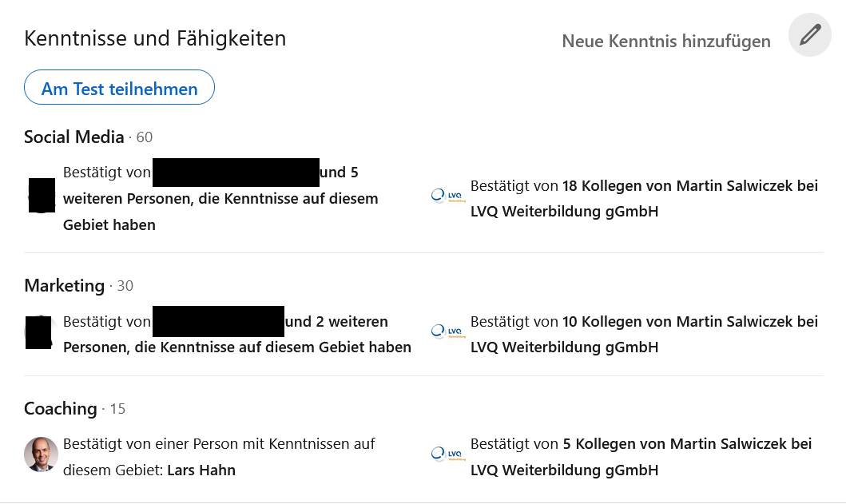846x504 pixels.
Task: Click LVQ logo in Marketing row
Action: 448,331
